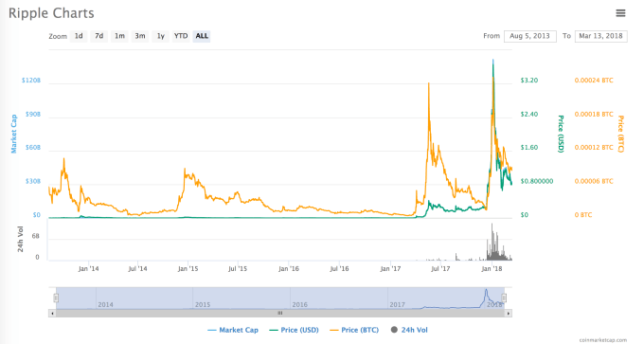This screenshot has height=344, width=644.
Task: Click the 2017 label in the navigator
Action: (397, 304)
